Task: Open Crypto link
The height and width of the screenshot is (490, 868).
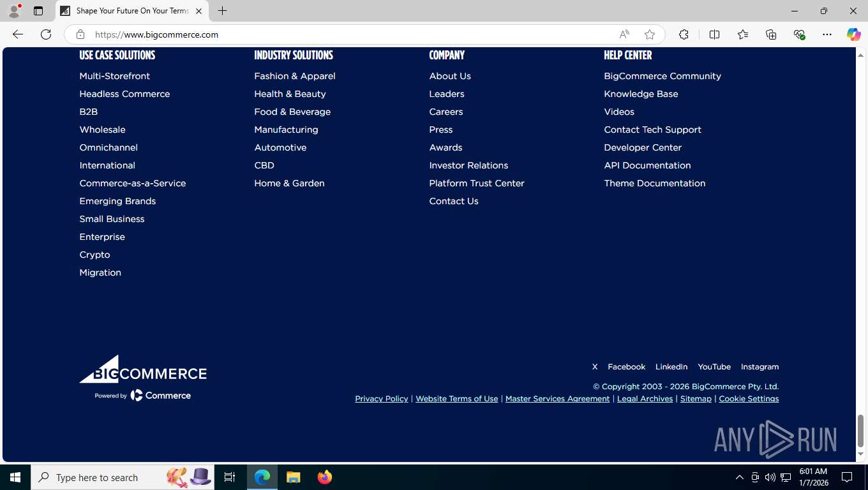Action: pos(94,255)
